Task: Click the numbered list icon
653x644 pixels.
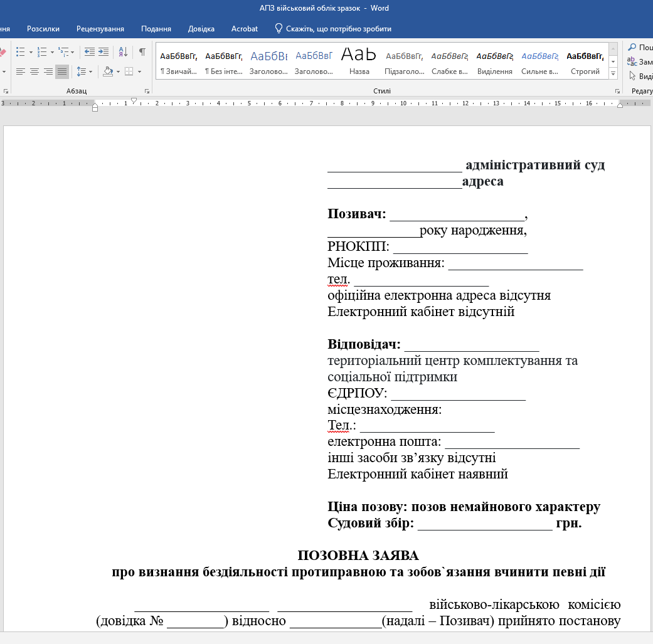Action: click(41, 51)
